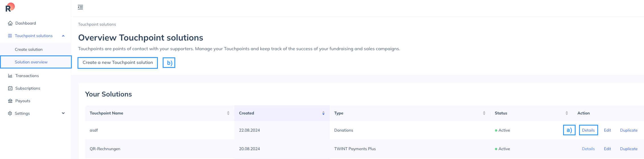The width and height of the screenshot is (644, 159).
Task: Sort by Created date arrows
Action: [x=323, y=113]
